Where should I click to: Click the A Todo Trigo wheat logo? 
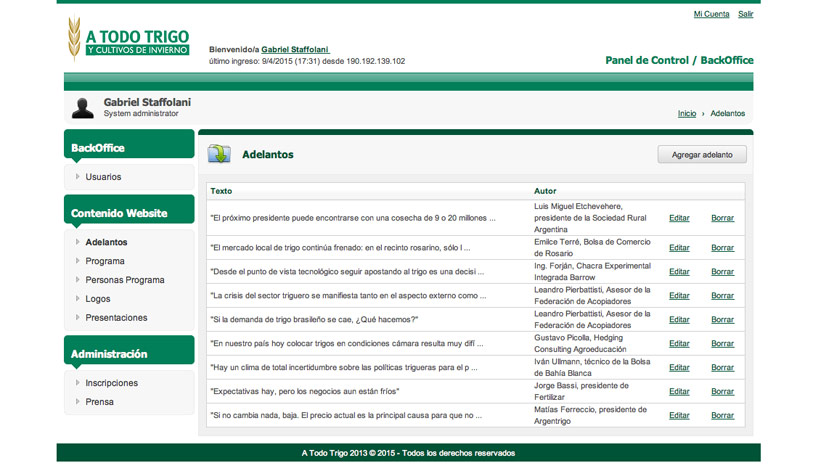(x=129, y=38)
